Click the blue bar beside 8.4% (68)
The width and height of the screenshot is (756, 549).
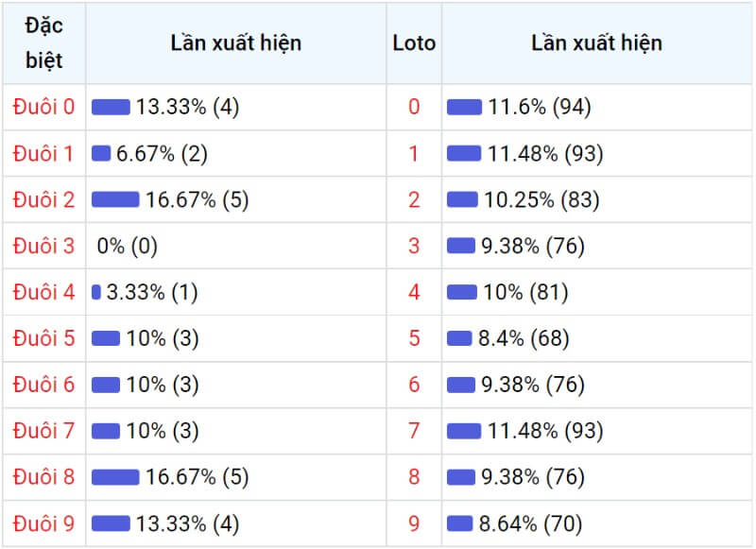459,338
